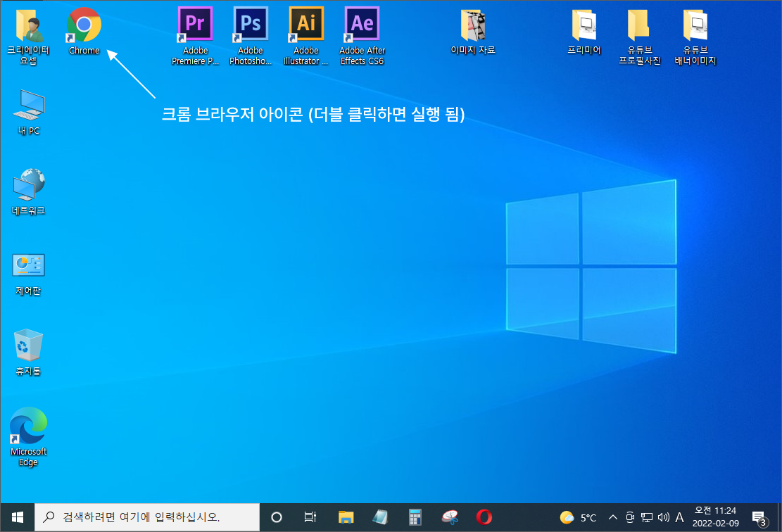
Task: Select the 크리에이터 요셉 user folder
Action: (28, 37)
